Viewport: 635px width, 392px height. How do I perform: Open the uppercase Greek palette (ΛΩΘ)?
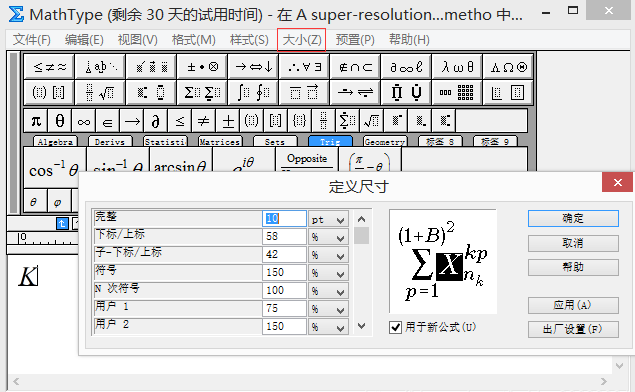[508, 66]
